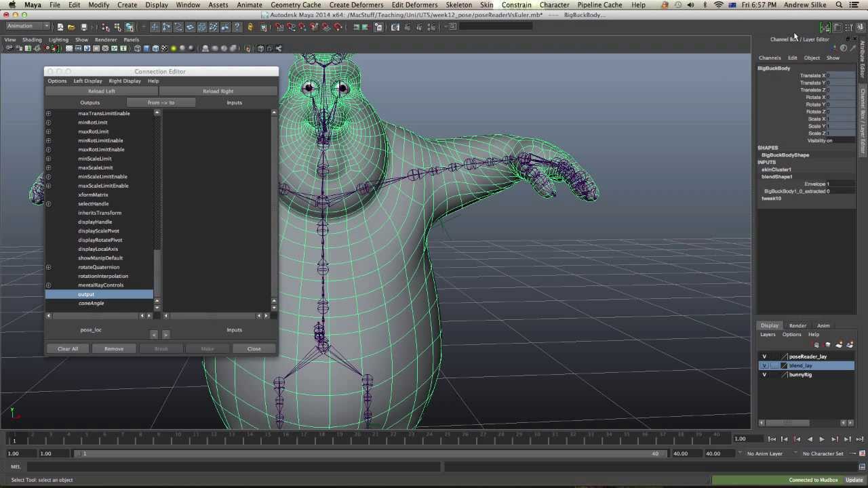The height and width of the screenshot is (488, 868).
Task: Click the yellow-green light sphere icon
Action: point(174,48)
